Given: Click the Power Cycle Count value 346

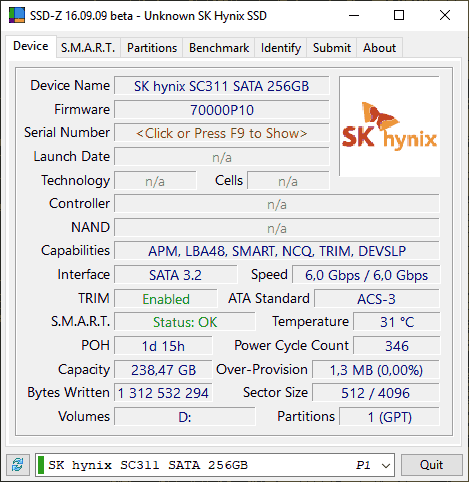Looking at the screenshot, I should coord(397,346).
